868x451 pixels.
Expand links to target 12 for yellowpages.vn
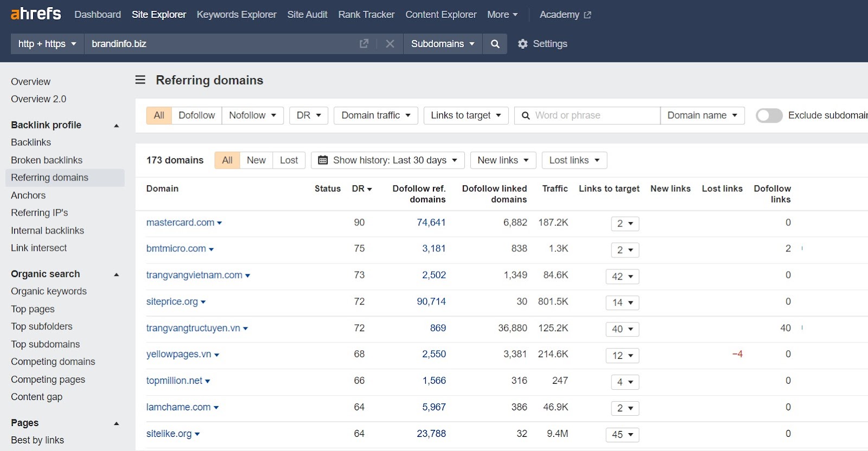622,356
